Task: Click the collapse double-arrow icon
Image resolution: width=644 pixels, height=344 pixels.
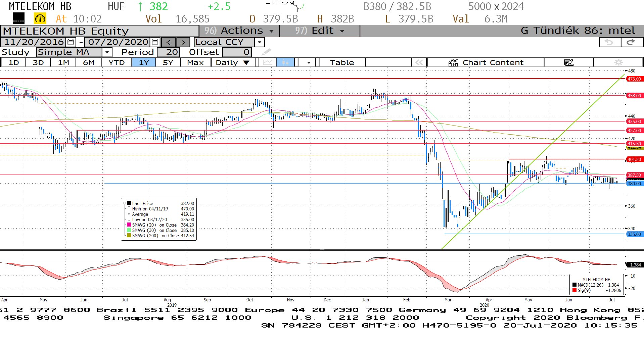Action: pyautogui.click(x=419, y=62)
